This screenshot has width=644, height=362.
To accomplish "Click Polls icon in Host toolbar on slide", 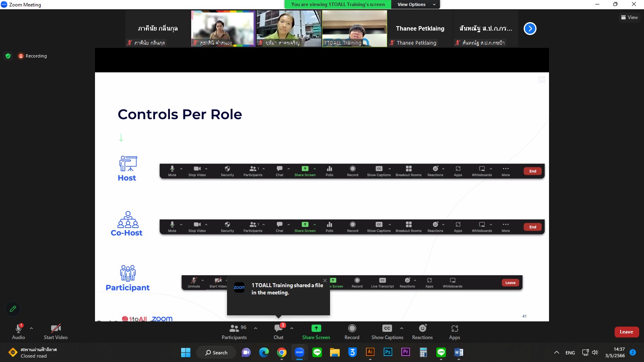I will 329,171.
